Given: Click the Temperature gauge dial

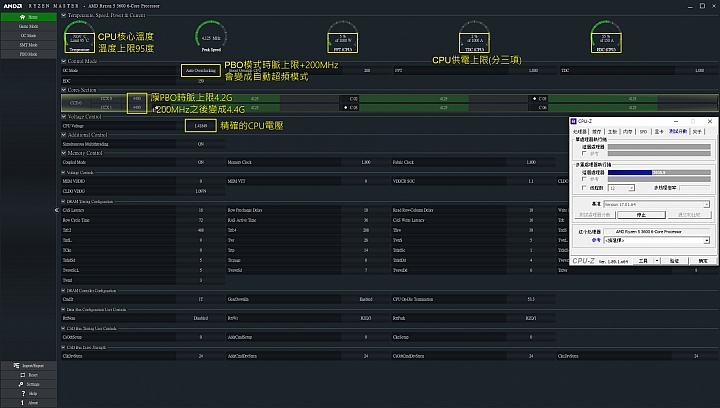Looking at the screenshot, I should [79, 37].
